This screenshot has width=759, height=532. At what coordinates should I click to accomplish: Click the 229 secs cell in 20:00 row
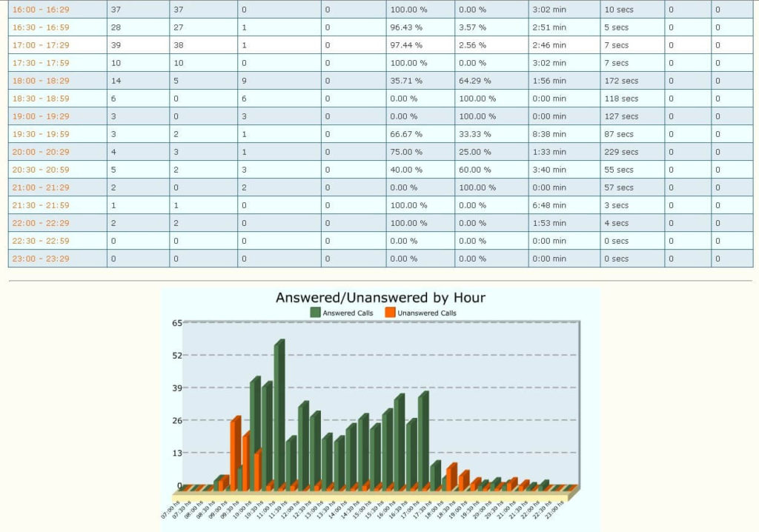tap(618, 152)
